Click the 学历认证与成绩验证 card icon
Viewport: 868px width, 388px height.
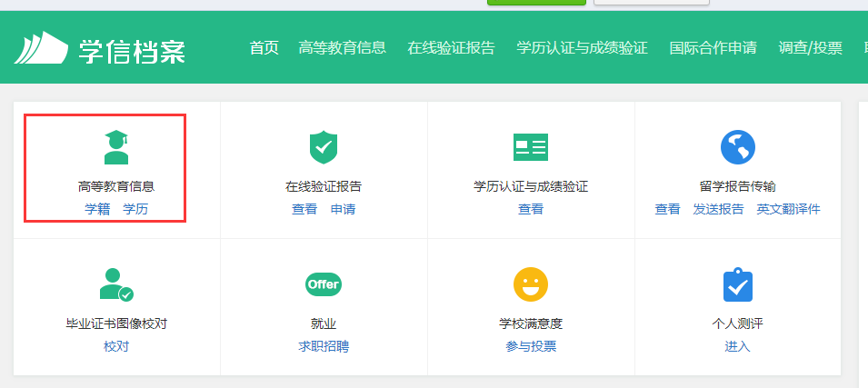click(531, 146)
